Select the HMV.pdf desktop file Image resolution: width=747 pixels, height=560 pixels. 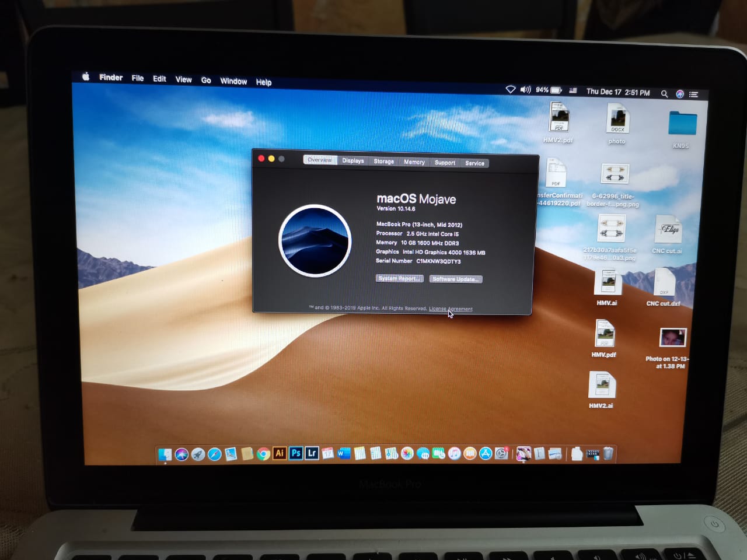tap(604, 338)
